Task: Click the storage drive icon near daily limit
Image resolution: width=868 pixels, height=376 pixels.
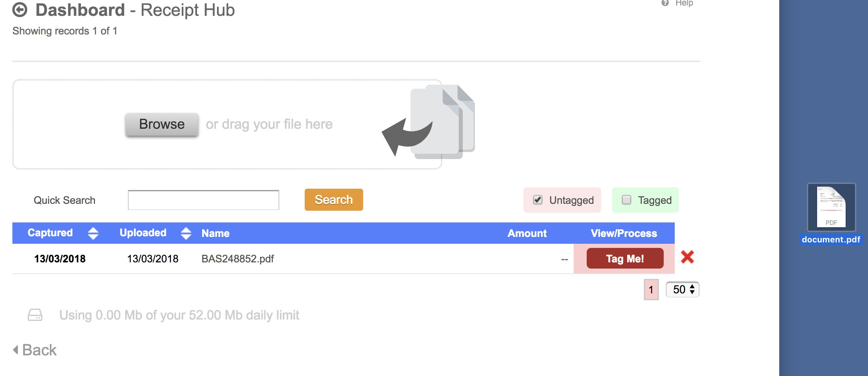Action: pyautogui.click(x=35, y=315)
